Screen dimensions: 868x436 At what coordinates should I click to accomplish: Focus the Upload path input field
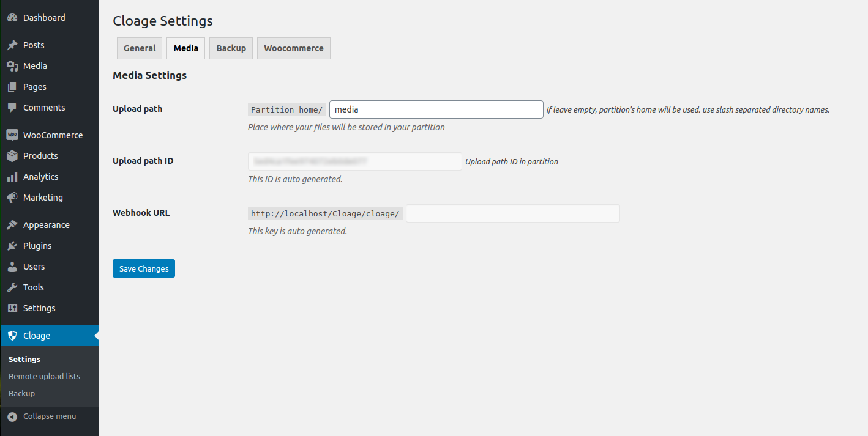[x=436, y=109]
